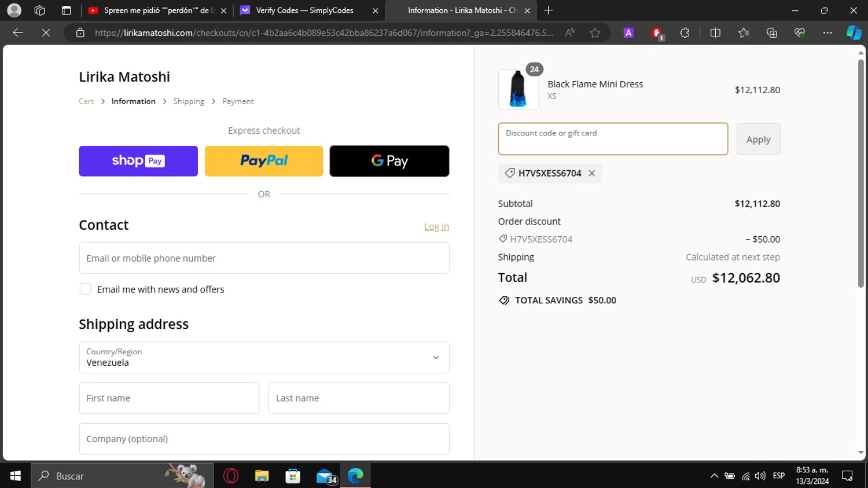Open the browser profile avatar
This screenshot has width=868, height=488.
click(14, 10)
